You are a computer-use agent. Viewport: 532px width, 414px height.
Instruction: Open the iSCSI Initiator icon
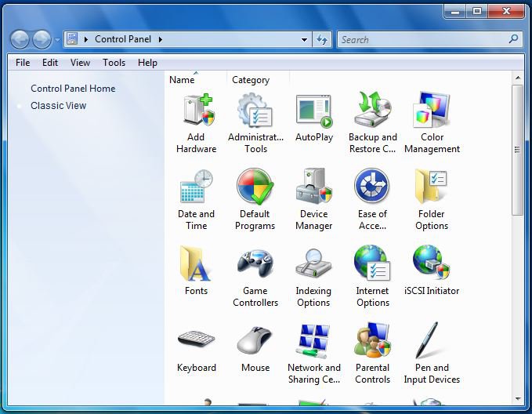tap(431, 263)
